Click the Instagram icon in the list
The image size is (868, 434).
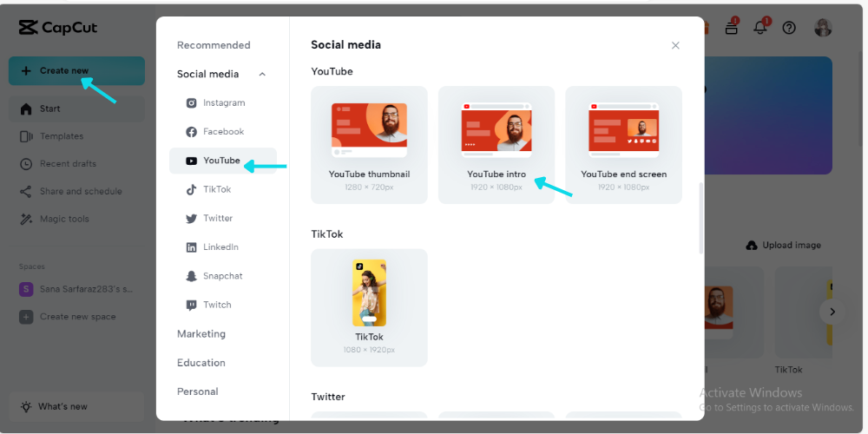click(192, 103)
